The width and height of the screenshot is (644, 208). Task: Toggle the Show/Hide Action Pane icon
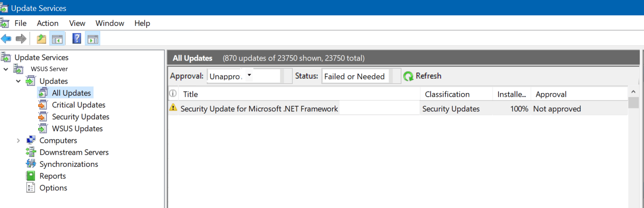click(x=92, y=39)
